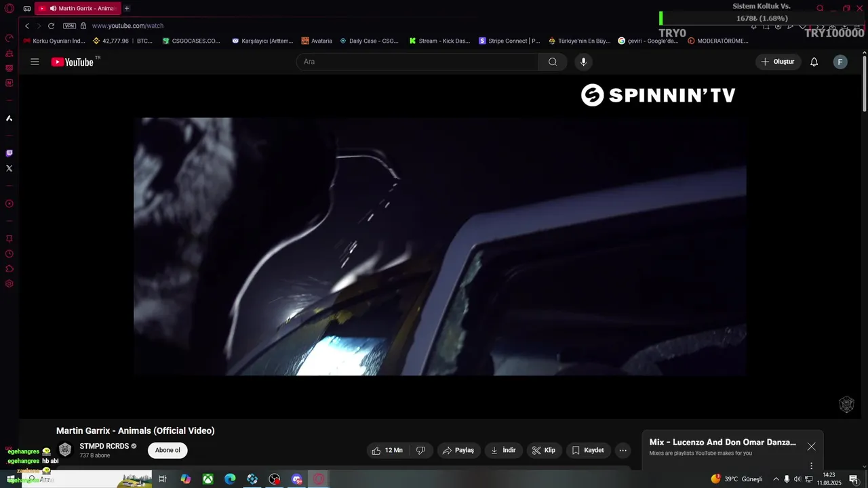Open the YouTube hamburger guide menu
This screenshot has height=488, width=868.
pos(35,62)
